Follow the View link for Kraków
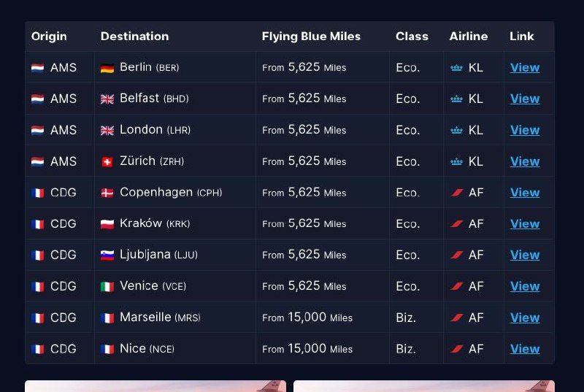Image resolution: width=584 pixels, height=392 pixels. tap(524, 224)
